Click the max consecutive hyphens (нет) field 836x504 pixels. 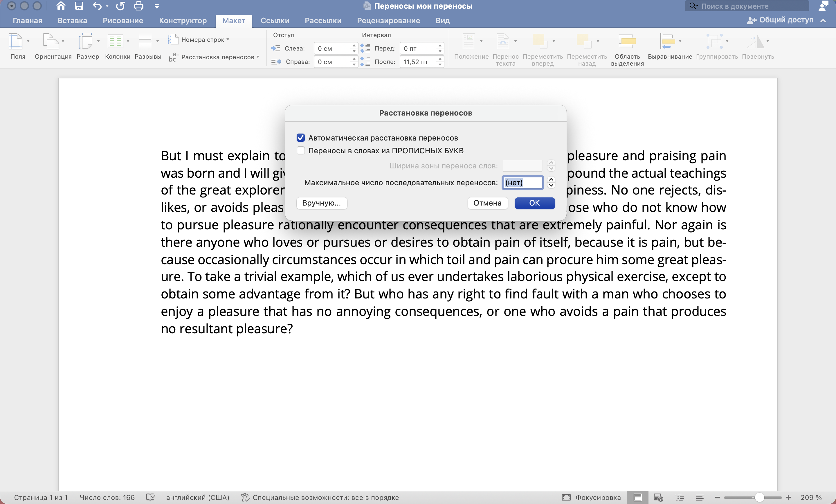pyautogui.click(x=522, y=182)
